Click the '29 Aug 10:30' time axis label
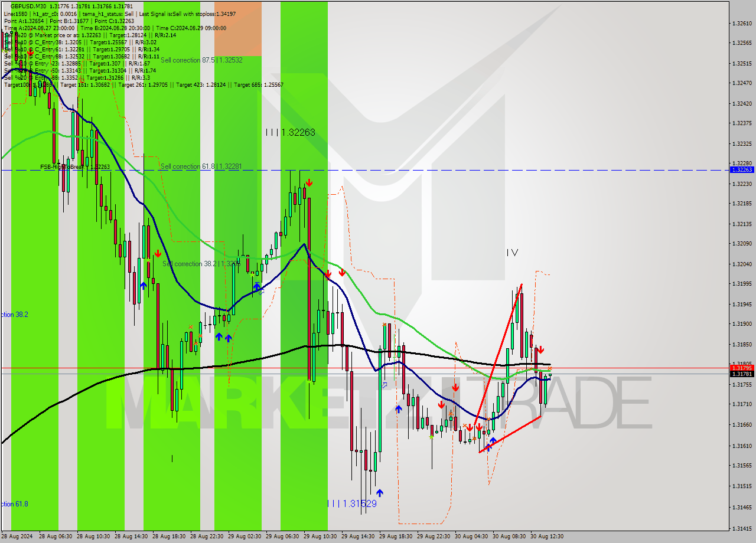Viewport: 756px width, 543px height. point(321,537)
